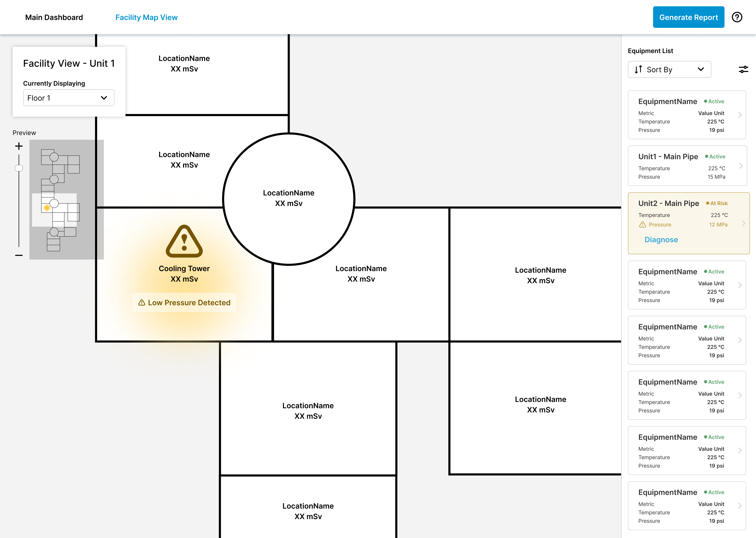Switch to the Main Dashboard tab
The height and width of the screenshot is (538, 756).
(54, 17)
